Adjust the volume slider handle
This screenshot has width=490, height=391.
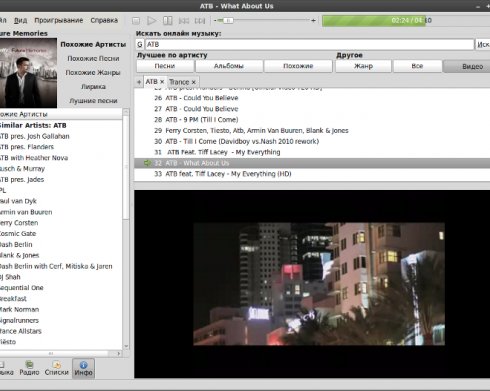click(228, 21)
